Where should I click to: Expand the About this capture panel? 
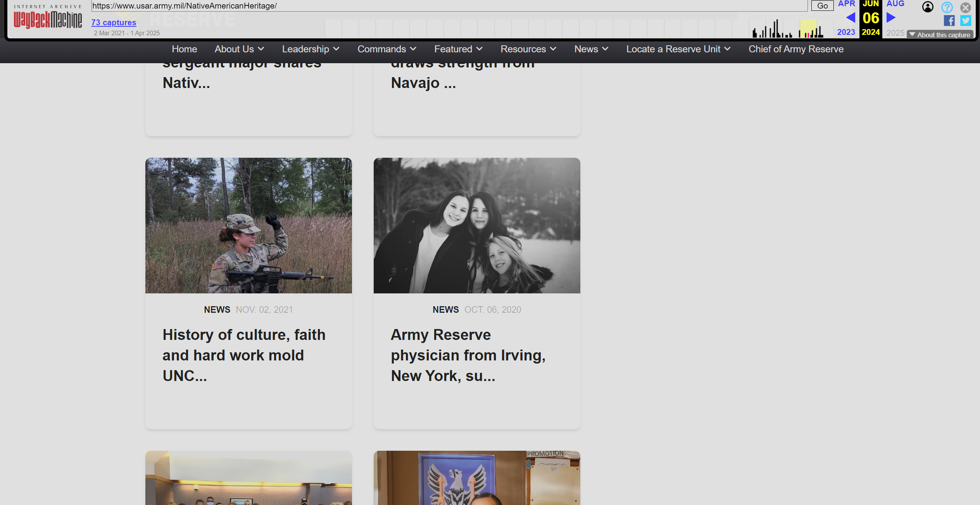[x=940, y=35]
